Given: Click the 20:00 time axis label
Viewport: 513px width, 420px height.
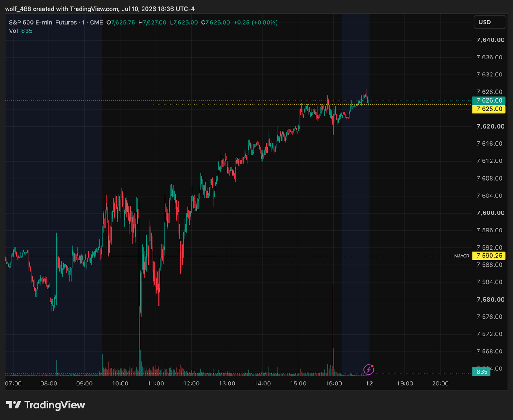Looking at the screenshot, I should (440, 383).
